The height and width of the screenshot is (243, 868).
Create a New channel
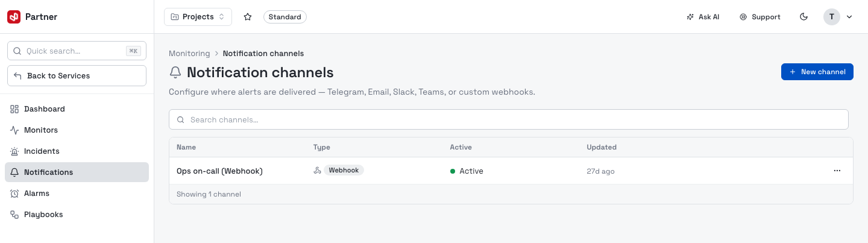(817, 72)
